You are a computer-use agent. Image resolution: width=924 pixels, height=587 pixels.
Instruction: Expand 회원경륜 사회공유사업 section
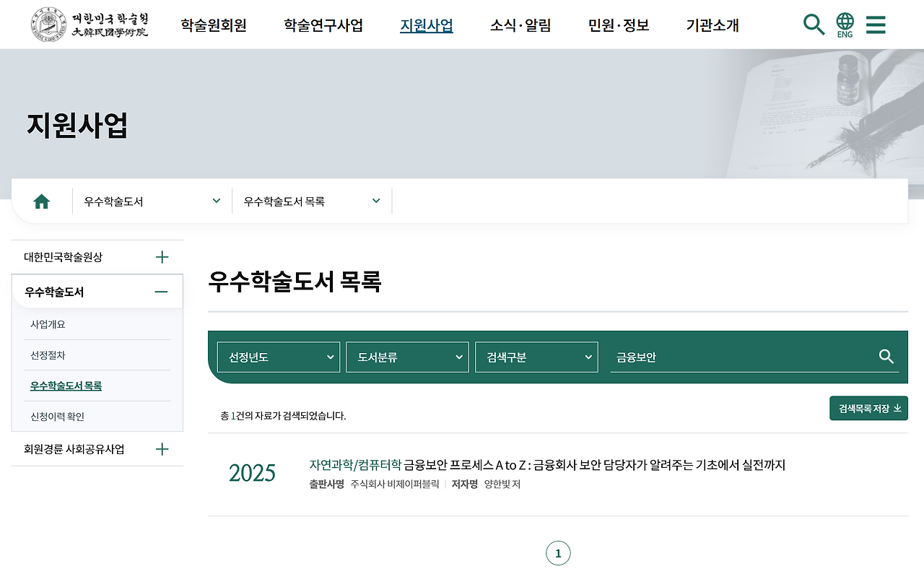pyautogui.click(x=162, y=448)
